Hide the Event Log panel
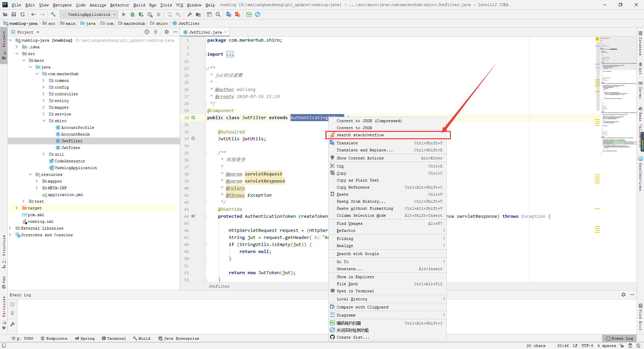 point(632,295)
